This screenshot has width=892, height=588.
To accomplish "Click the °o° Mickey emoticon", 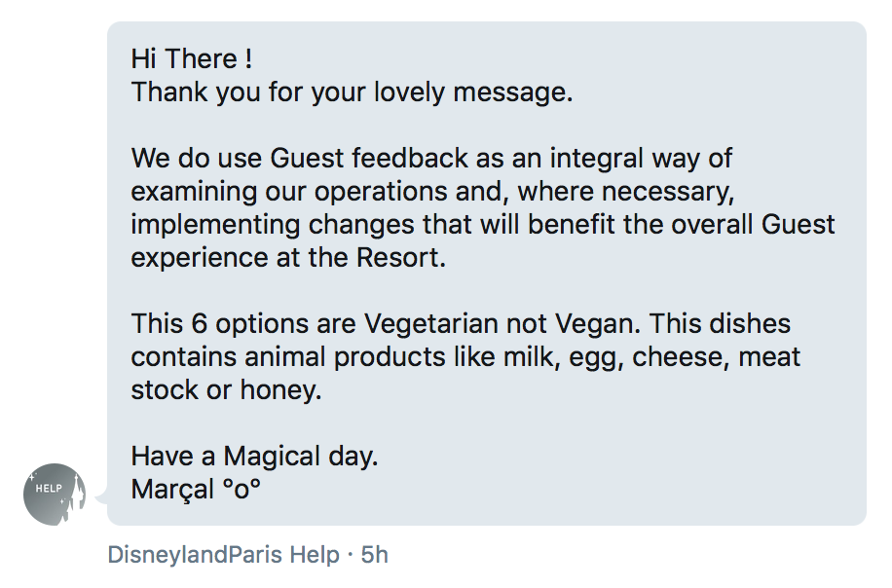I will tap(242, 489).
